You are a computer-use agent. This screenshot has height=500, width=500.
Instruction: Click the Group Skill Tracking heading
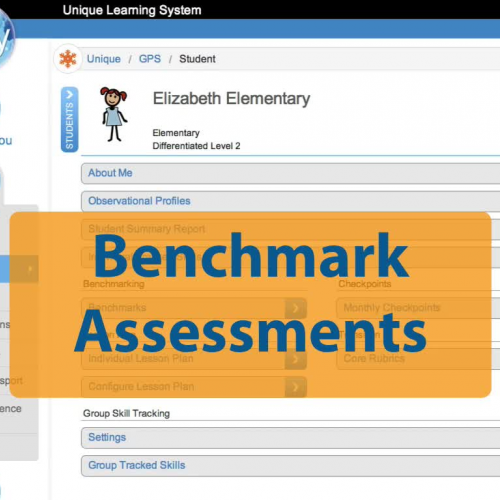tap(126, 413)
